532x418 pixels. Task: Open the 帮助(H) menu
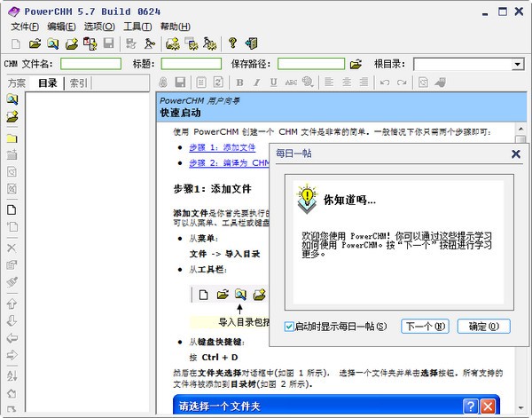[x=175, y=27]
